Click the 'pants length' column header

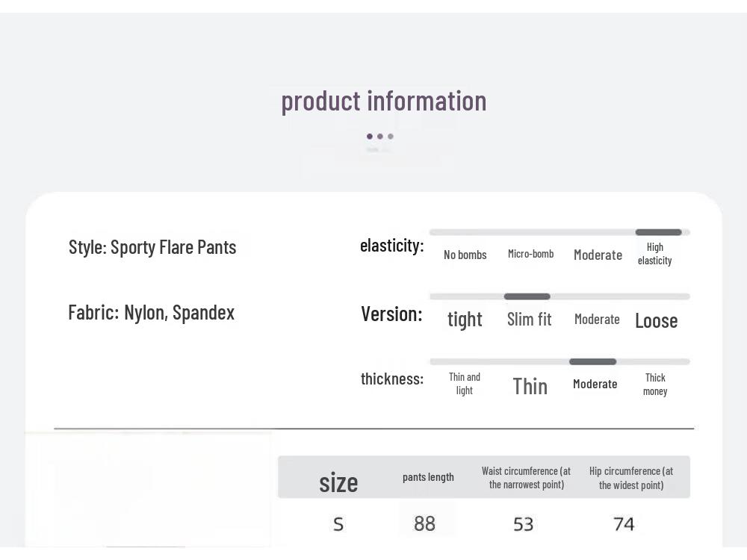pos(428,477)
